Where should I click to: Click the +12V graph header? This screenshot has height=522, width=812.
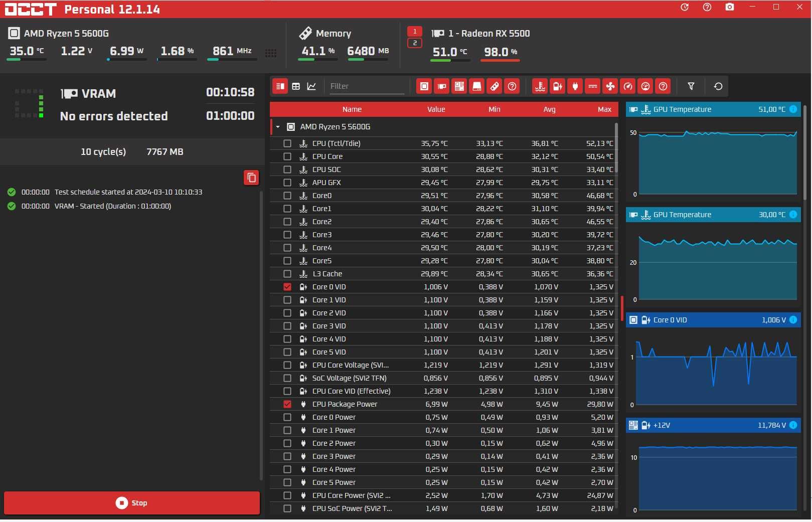point(713,425)
